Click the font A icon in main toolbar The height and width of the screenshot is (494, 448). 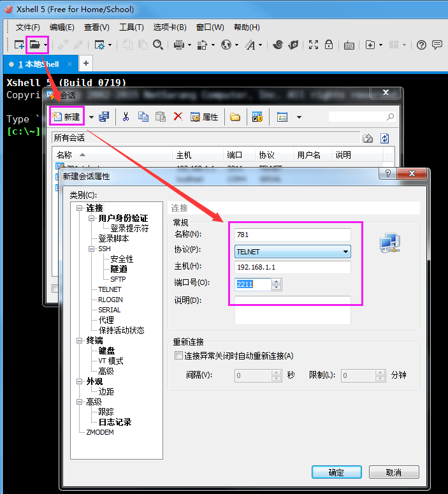coord(250,45)
